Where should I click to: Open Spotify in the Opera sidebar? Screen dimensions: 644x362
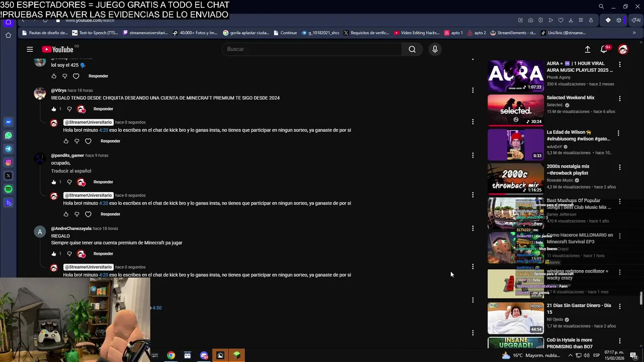pyautogui.click(x=9, y=189)
